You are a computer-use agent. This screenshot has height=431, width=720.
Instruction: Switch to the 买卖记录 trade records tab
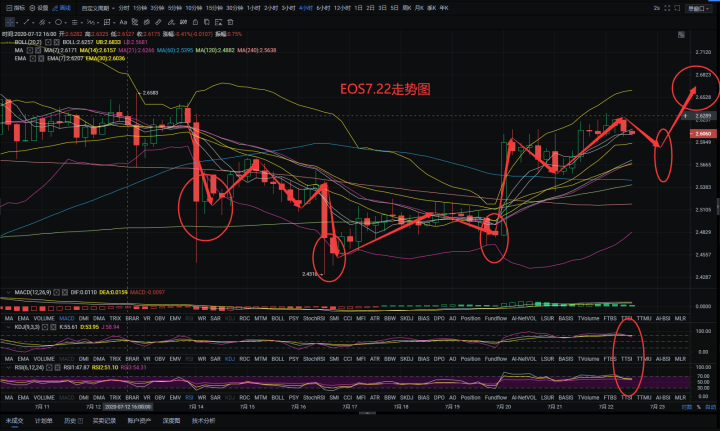click(x=104, y=420)
